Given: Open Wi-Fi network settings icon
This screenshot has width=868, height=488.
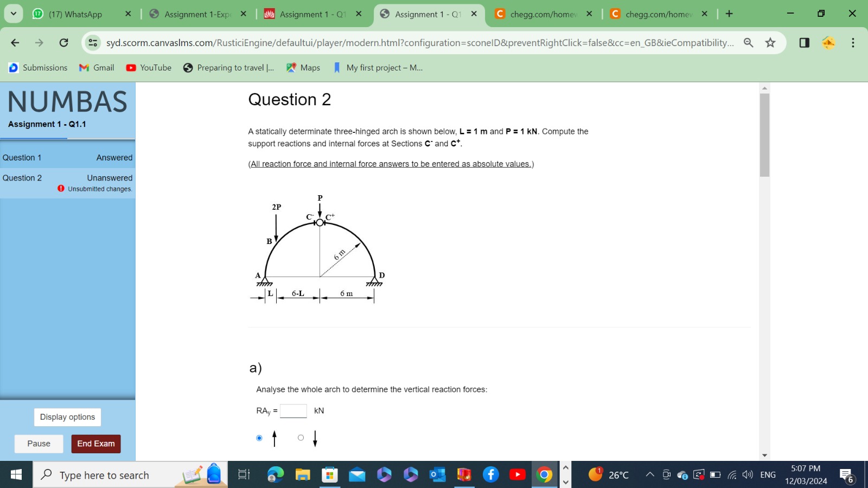Looking at the screenshot, I should (x=732, y=475).
